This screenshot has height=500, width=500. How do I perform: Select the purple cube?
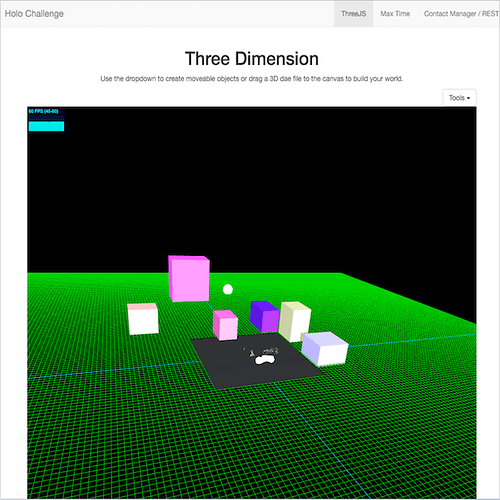click(x=264, y=316)
